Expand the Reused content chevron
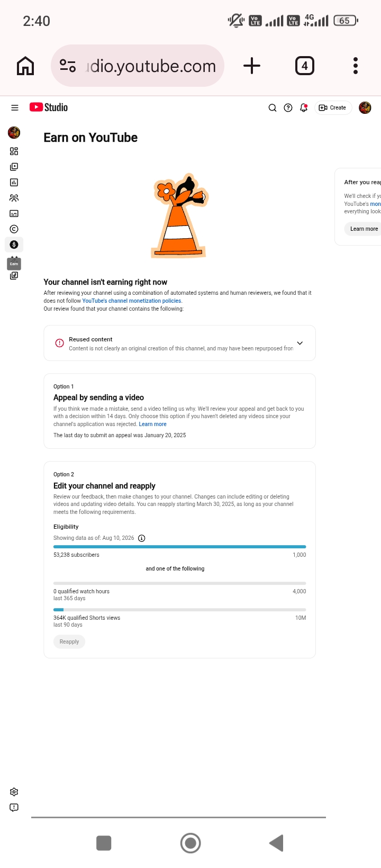381x868 pixels. [300, 343]
